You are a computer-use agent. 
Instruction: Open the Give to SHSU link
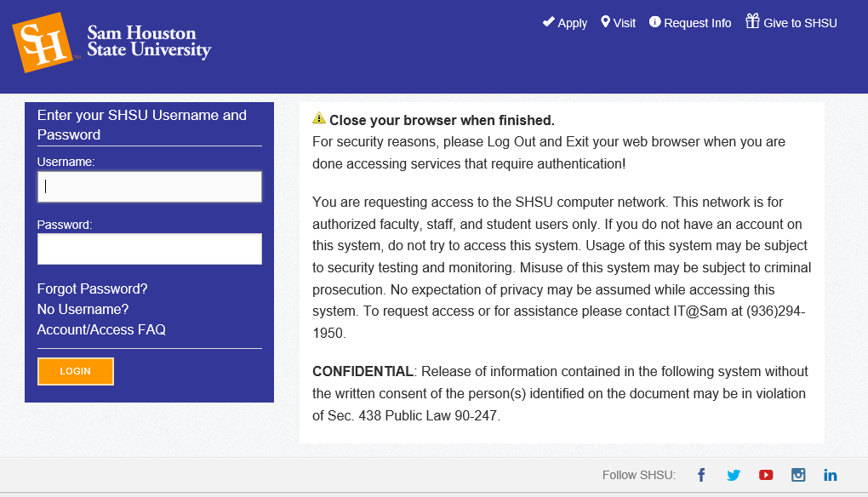[x=800, y=23]
